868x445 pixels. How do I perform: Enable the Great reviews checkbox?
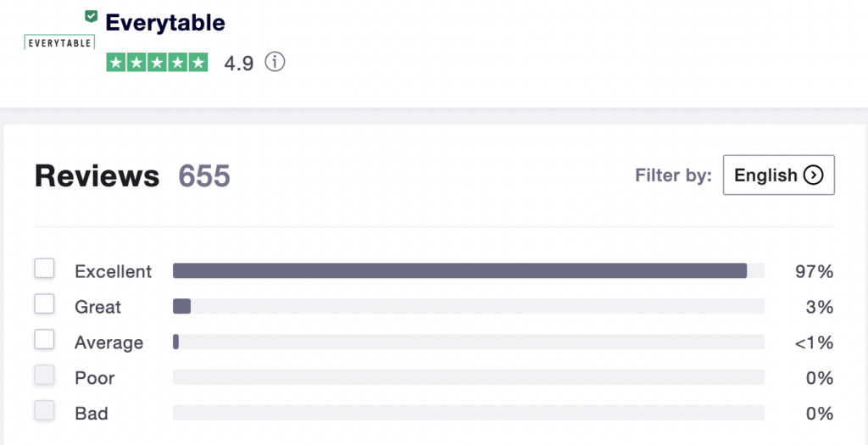44,304
